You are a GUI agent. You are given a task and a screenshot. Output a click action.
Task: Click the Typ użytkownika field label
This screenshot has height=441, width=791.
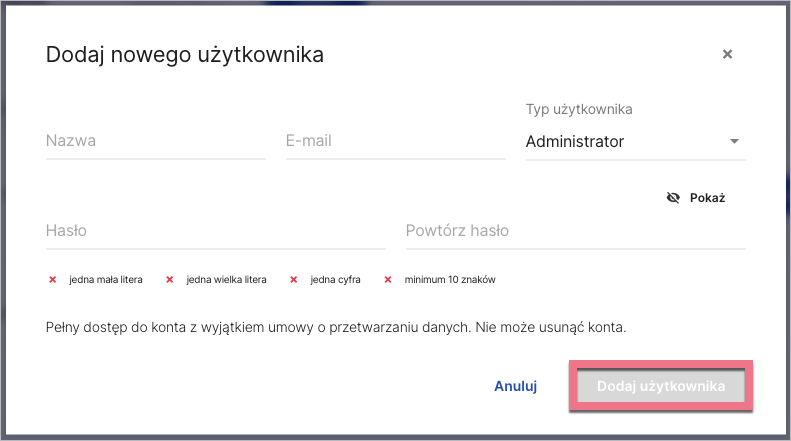(579, 109)
